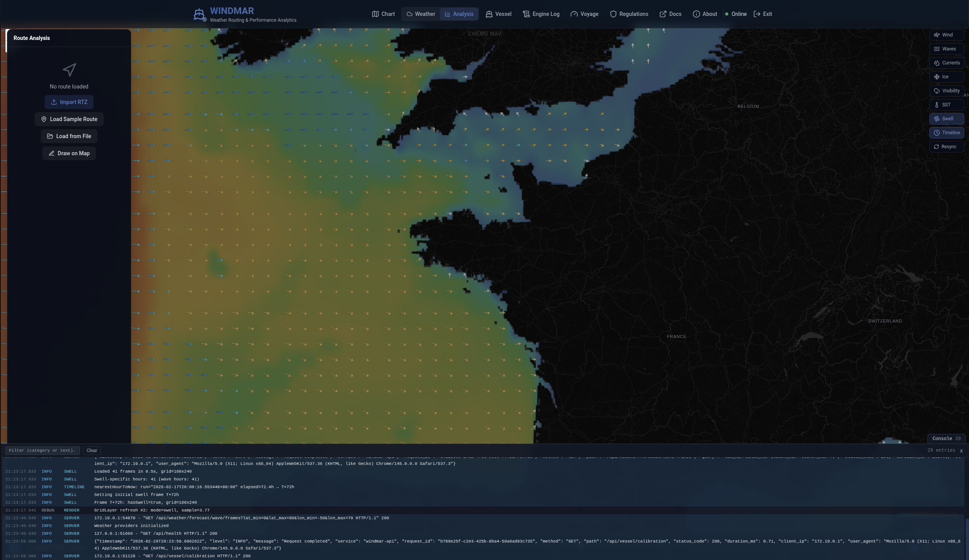Close the console panel with x

[x=961, y=451]
